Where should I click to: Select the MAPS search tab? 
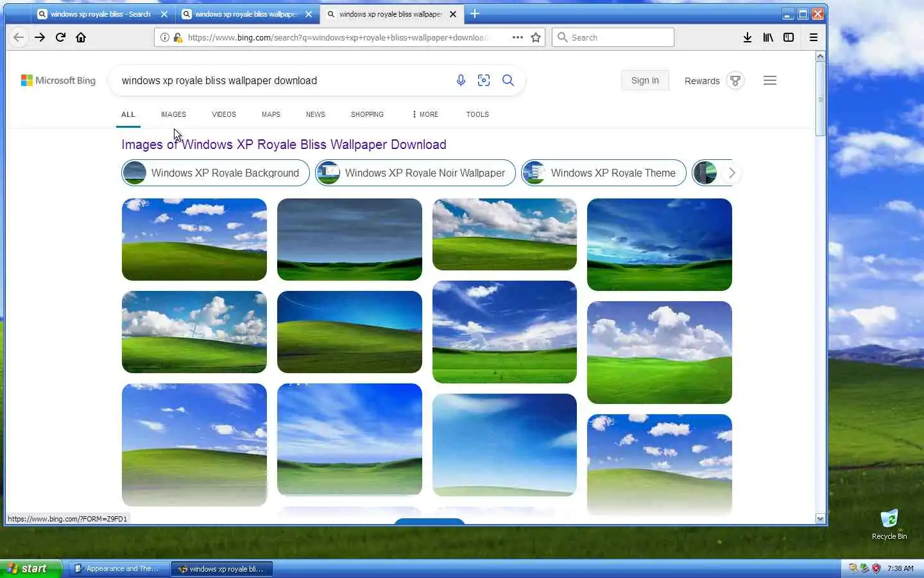pyautogui.click(x=271, y=114)
